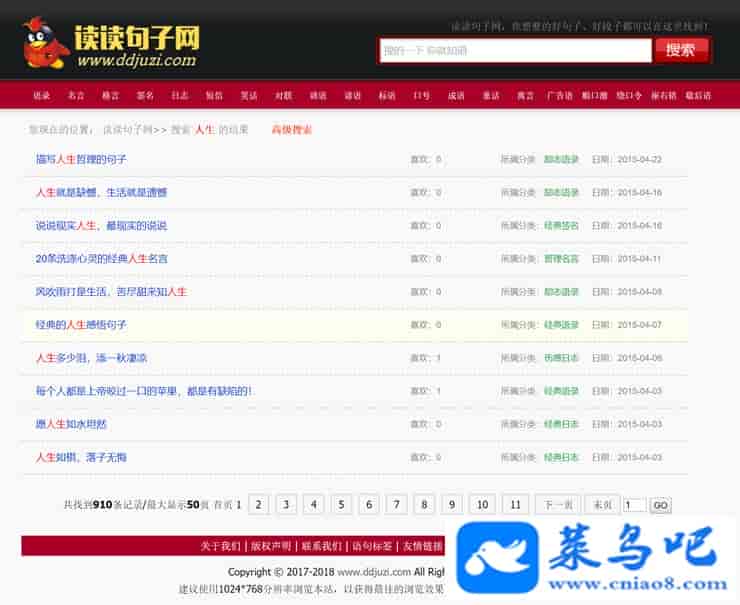Open result 人生就是缺憾，生活就是遗憾

[101, 193]
